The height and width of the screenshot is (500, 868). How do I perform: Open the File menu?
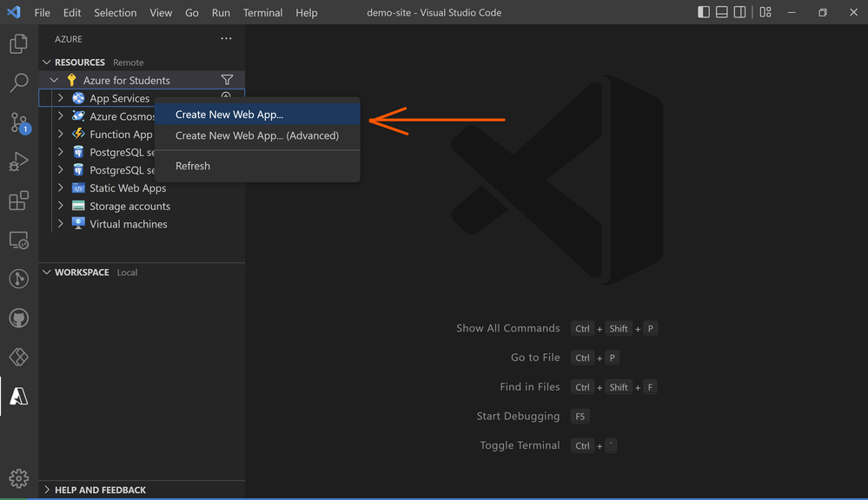[42, 12]
